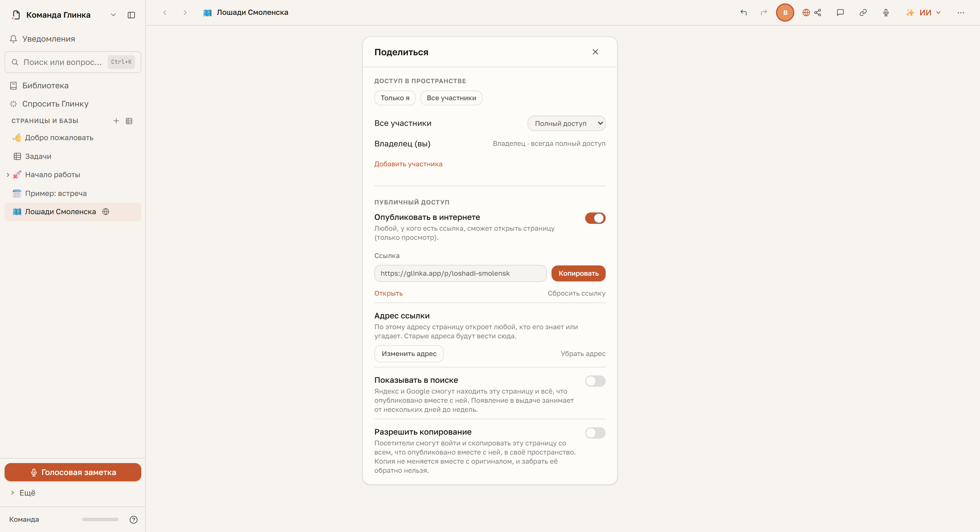Go back with left arrow
The height and width of the screenshot is (532, 980).
click(165, 13)
